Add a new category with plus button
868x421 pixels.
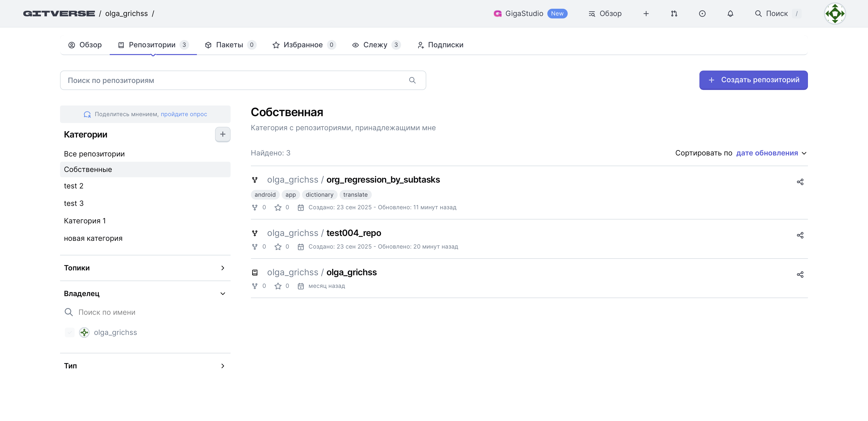point(222,134)
